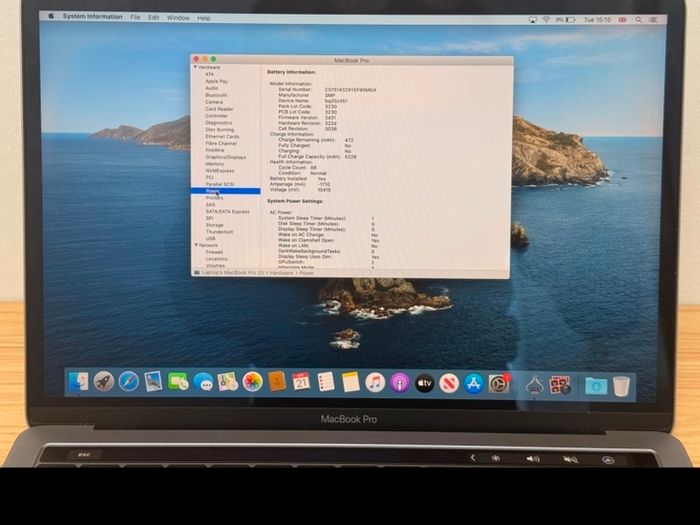Open Notes icon in Dock
This screenshot has height=525, width=700.
point(350,382)
